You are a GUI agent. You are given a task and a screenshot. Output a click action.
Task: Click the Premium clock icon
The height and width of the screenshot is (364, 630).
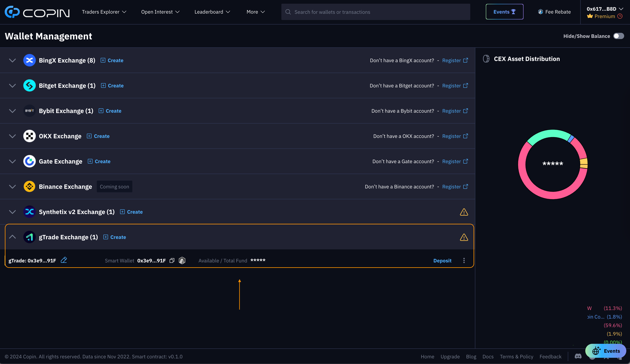click(620, 16)
